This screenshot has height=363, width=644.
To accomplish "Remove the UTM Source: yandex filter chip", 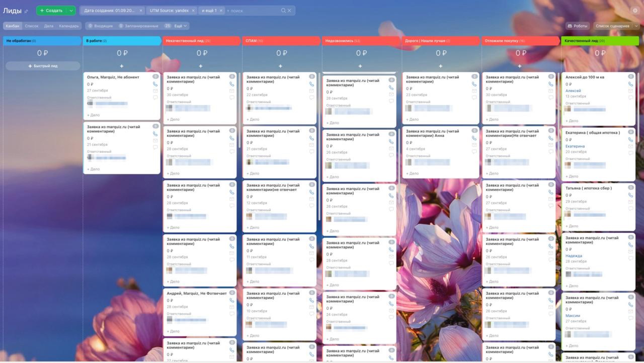I will 193,11.
